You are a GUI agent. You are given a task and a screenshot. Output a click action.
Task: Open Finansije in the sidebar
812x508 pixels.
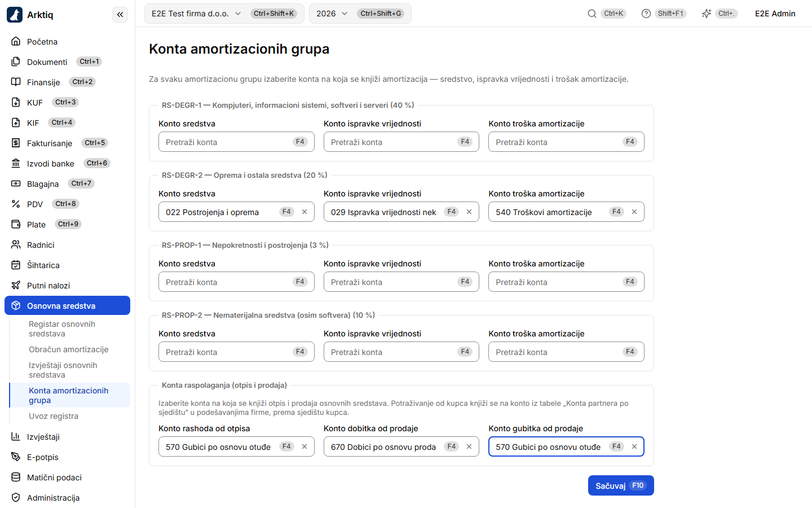[67, 82]
